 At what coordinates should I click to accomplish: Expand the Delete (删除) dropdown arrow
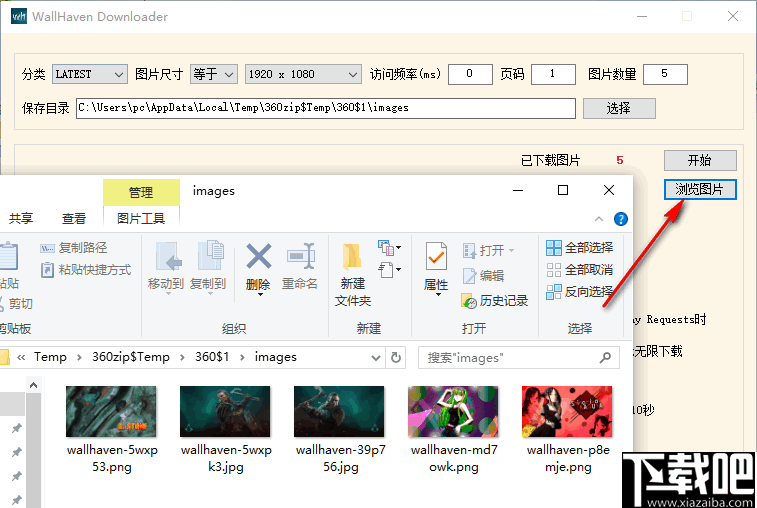click(260, 294)
